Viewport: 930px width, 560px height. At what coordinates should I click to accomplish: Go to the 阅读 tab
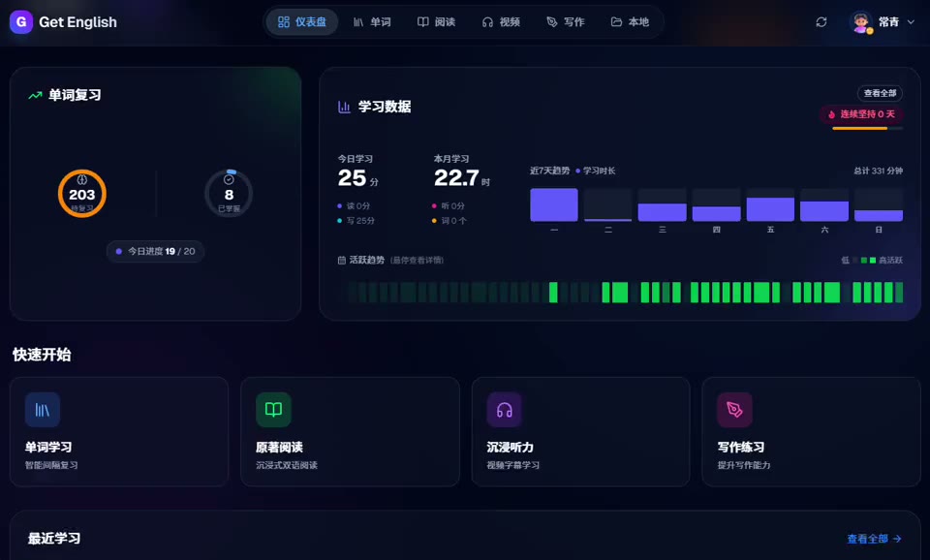click(436, 22)
